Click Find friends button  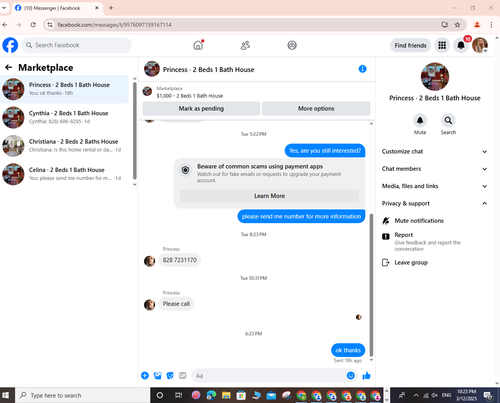[x=410, y=45]
